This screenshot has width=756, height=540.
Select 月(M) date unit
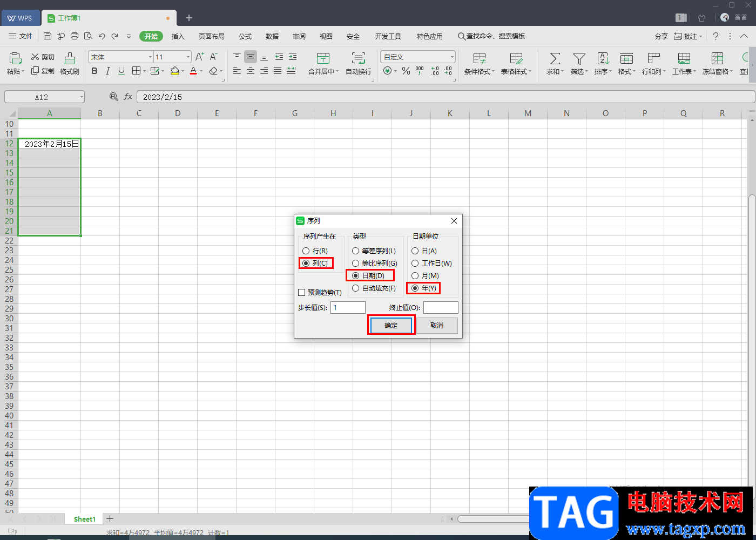pyautogui.click(x=425, y=276)
